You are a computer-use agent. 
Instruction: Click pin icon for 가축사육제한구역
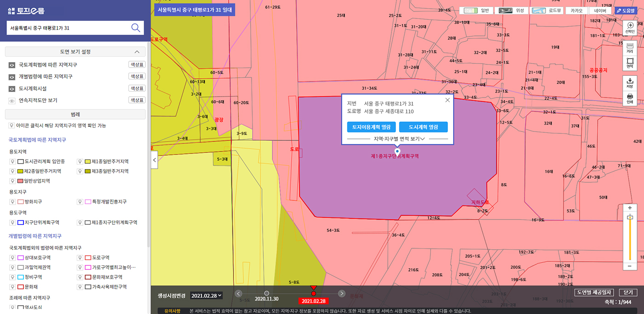coord(80,286)
